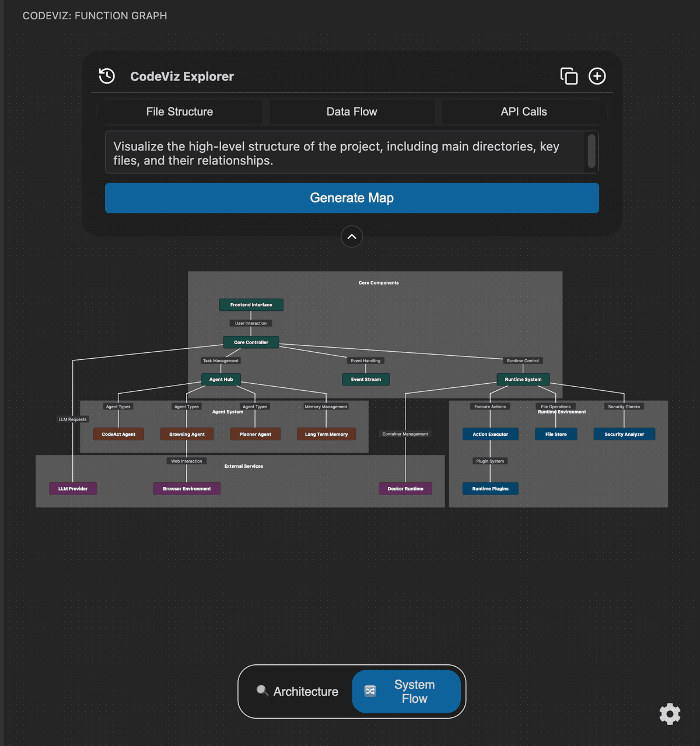Click the Plugin System edge label
Viewport: 700px width, 746px height.
[490, 461]
